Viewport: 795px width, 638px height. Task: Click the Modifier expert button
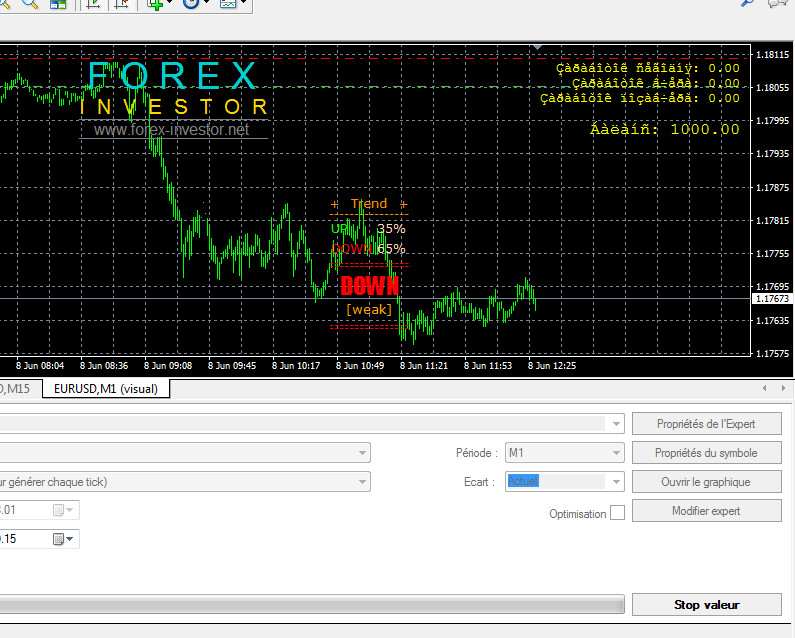point(706,511)
